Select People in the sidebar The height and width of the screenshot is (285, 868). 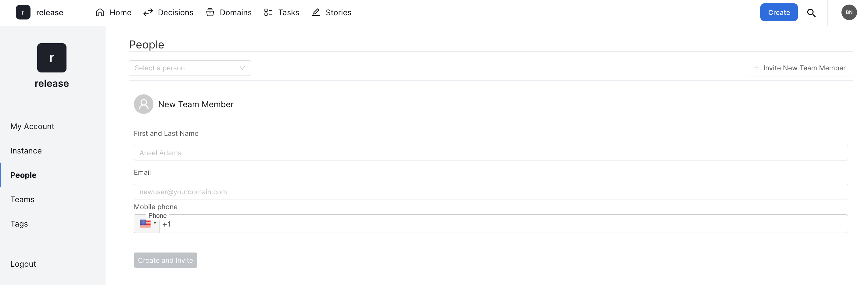[x=23, y=175]
